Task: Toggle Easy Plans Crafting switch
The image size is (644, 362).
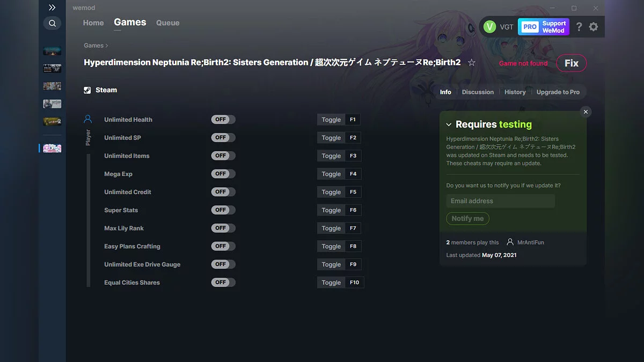Action: [223, 246]
